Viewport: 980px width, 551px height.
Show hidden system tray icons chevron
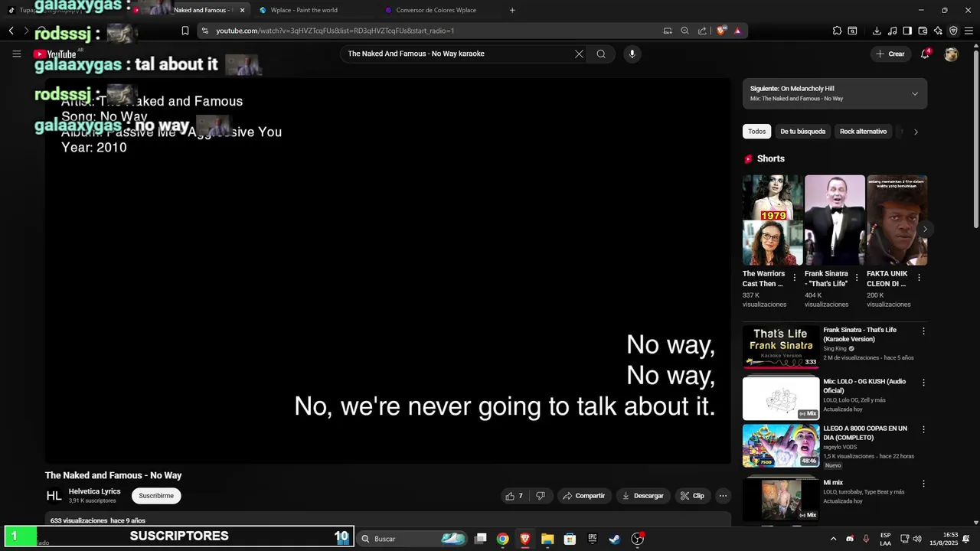833,539
